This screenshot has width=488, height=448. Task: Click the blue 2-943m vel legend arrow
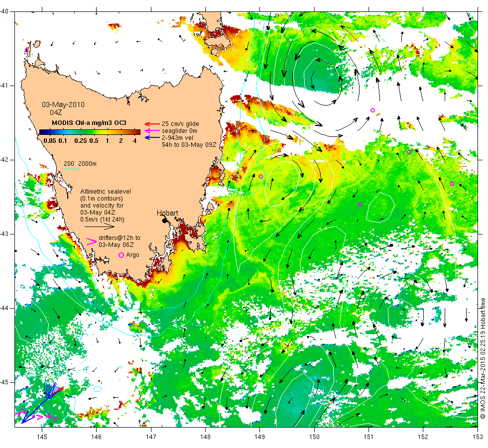click(152, 137)
